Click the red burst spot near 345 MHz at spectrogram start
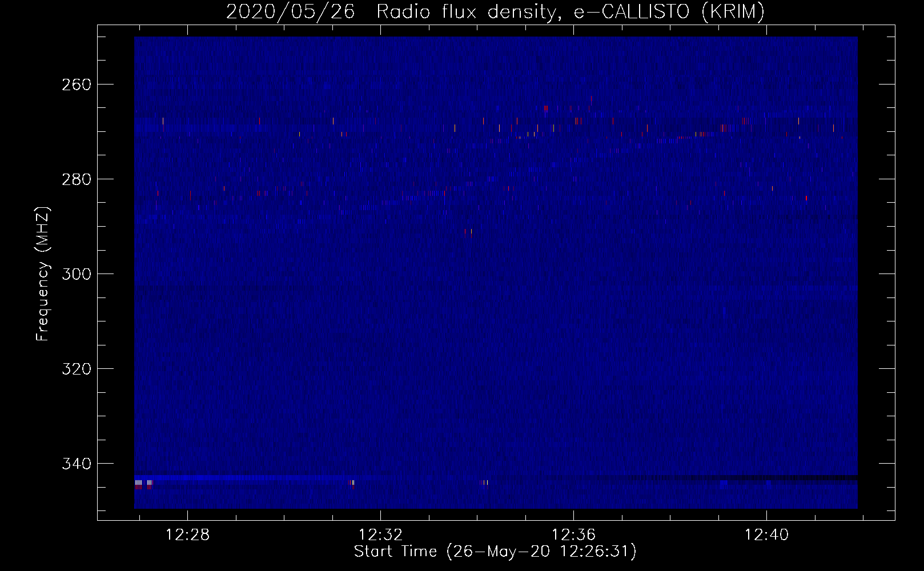Image resolution: width=924 pixels, height=571 pixels. (149, 487)
